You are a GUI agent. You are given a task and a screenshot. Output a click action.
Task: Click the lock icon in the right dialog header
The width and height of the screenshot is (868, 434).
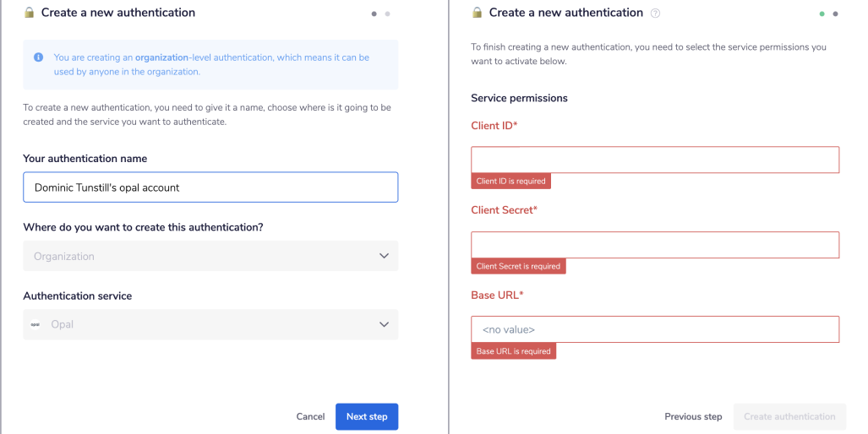[477, 13]
